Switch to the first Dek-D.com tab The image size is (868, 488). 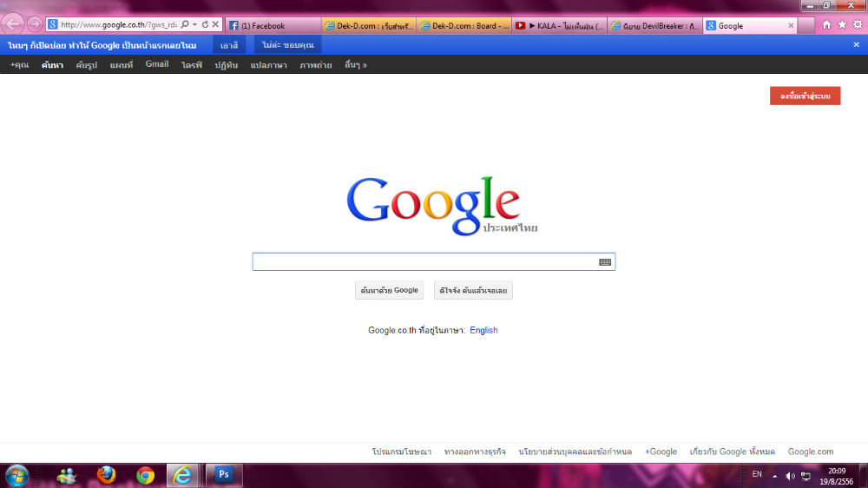pyautogui.click(x=369, y=25)
